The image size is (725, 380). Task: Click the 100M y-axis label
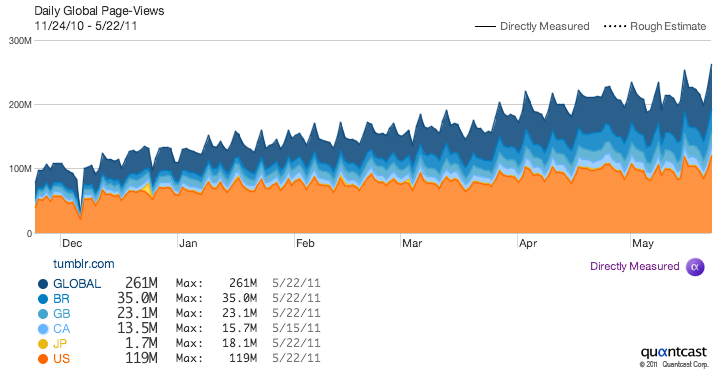click(21, 169)
